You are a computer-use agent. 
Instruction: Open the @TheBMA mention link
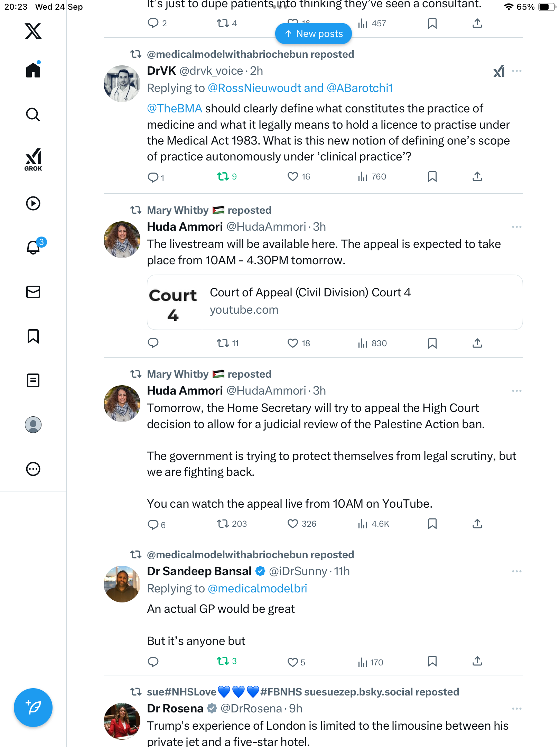pyautogui.click(x=174, y=109)
